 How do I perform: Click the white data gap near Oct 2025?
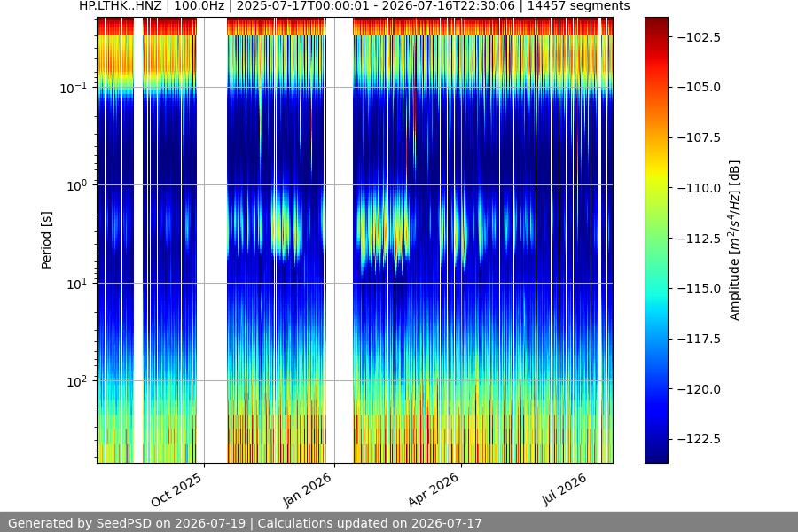[x=212, y=240]
